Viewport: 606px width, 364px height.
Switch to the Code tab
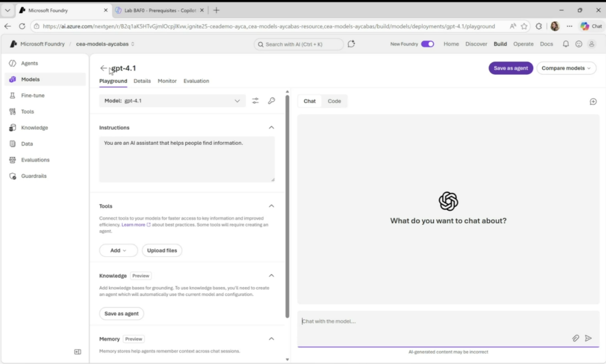point(334,101)
